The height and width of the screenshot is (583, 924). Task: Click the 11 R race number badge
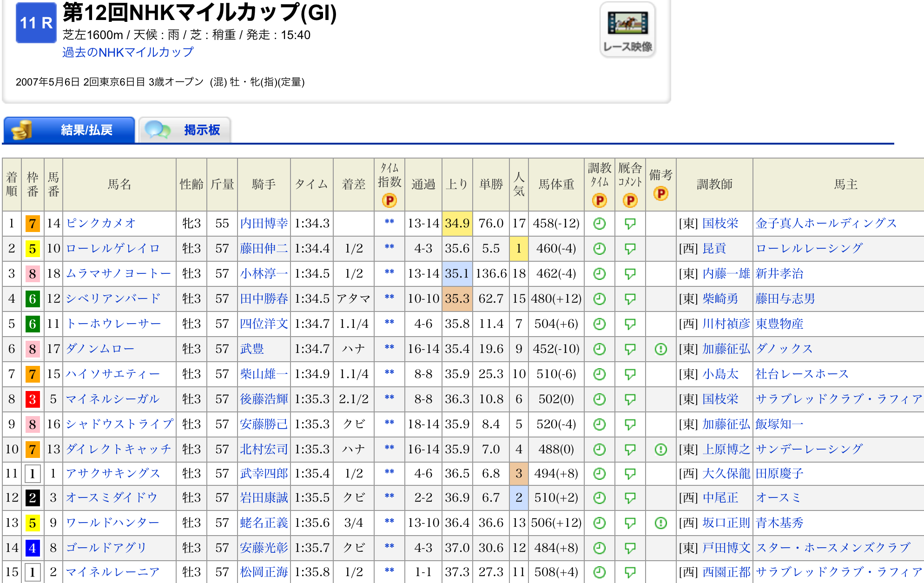pyautogui.click(x=36, y=22)
